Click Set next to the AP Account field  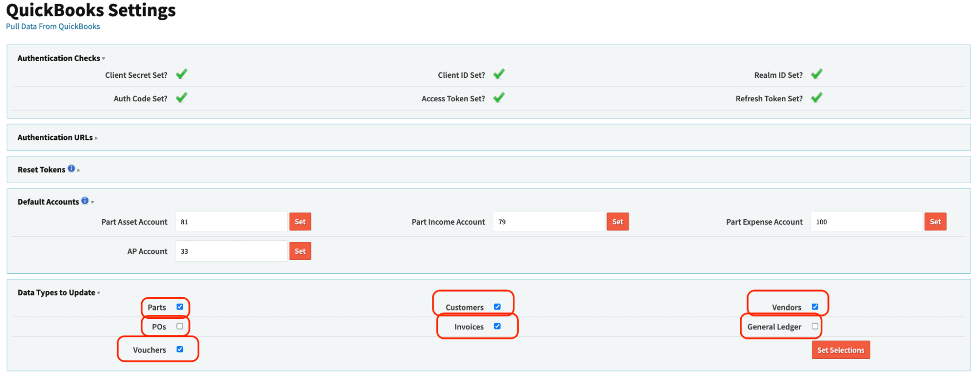coord(300,251)
